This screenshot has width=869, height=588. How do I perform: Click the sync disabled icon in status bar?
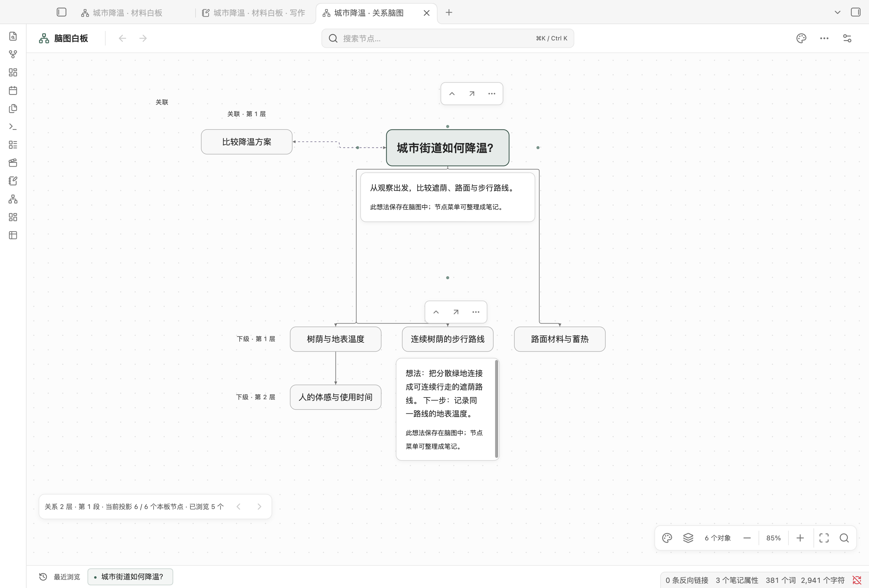point(857,580)
